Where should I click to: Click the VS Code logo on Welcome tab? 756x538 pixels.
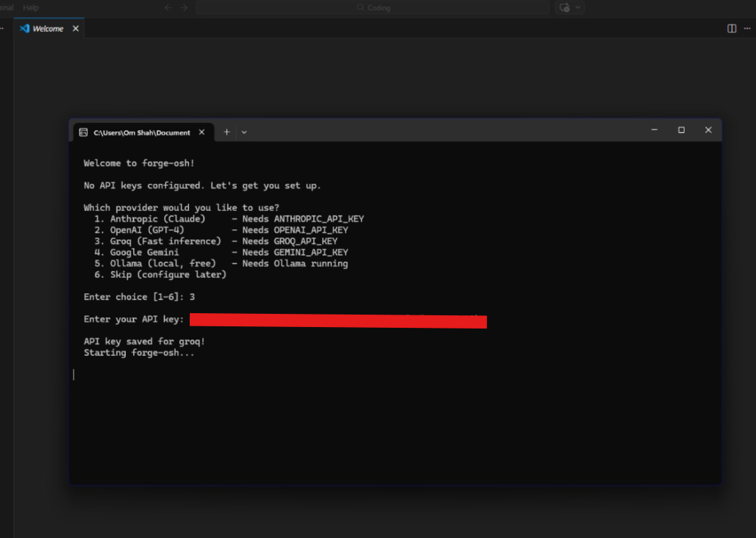[x=24, y=29]
